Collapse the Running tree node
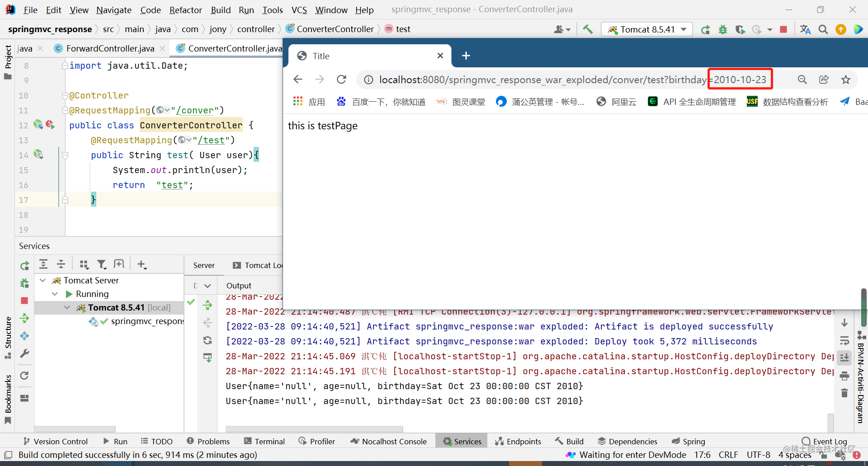 tap(55, 294)
